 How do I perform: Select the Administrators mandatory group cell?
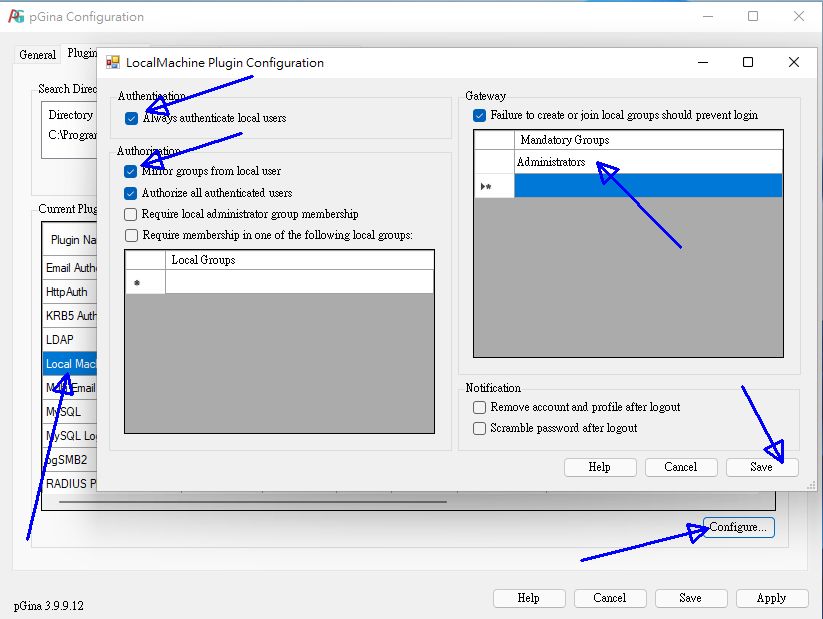click(x=647, y=162)
